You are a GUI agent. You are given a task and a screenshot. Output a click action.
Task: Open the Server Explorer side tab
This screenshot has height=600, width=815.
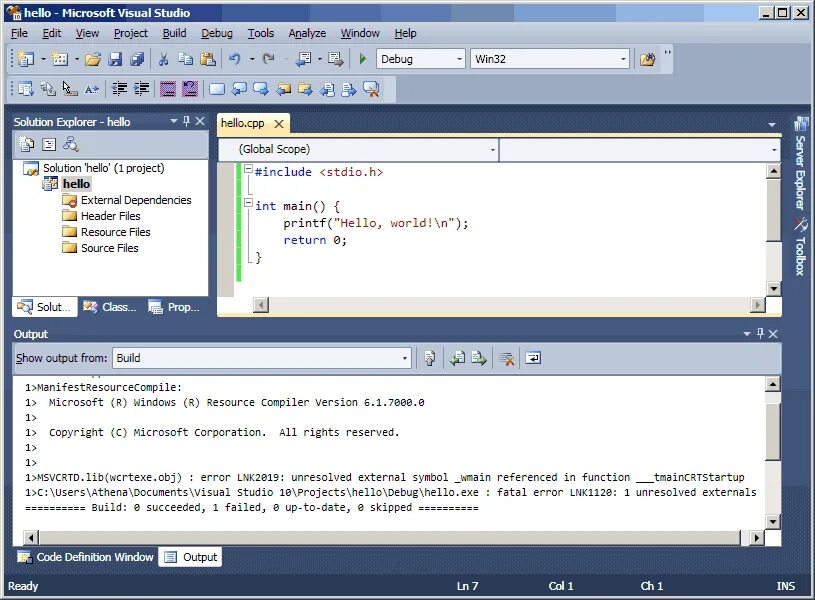coord(800,163)
